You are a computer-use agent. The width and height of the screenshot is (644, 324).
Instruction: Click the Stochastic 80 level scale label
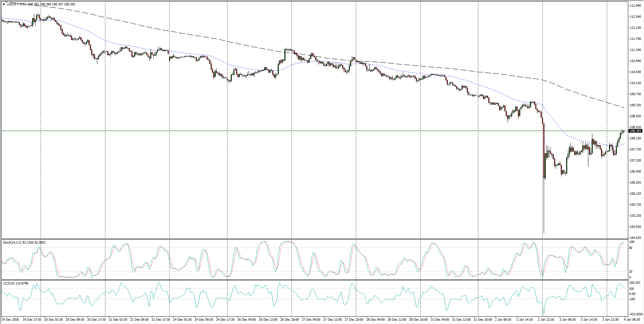coord(631,248)
